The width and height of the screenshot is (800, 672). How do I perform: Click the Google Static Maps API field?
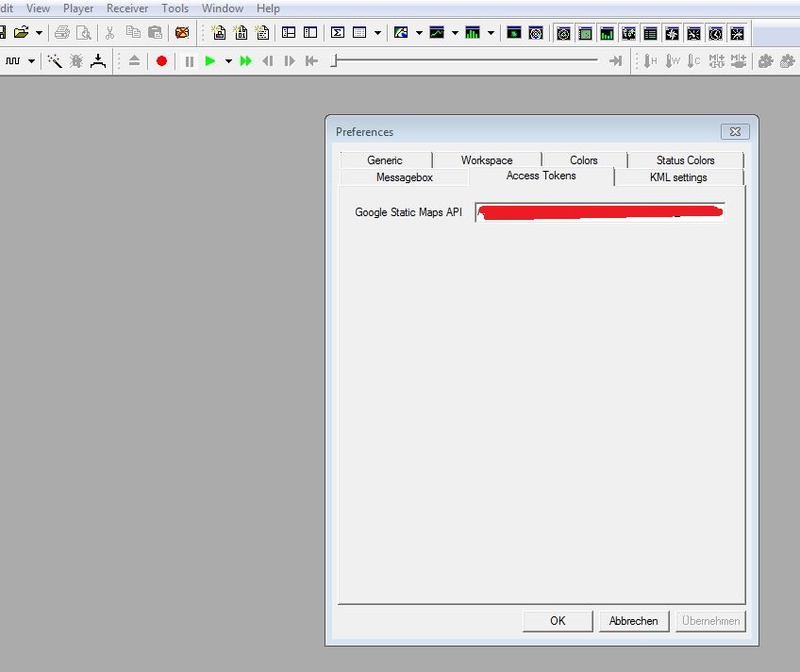coord(600,212)
